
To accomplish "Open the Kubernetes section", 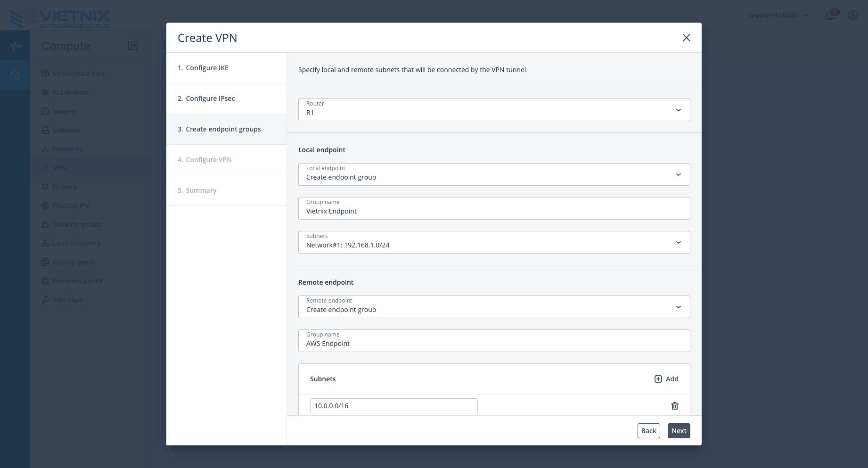I will [x=70, y=92].
